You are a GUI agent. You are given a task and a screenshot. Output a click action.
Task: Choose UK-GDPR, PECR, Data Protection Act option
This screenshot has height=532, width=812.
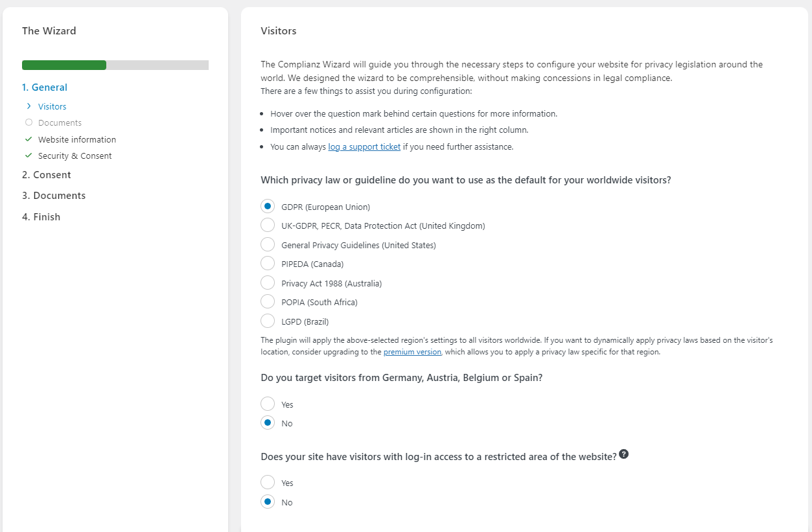click(x=268, y=226)
